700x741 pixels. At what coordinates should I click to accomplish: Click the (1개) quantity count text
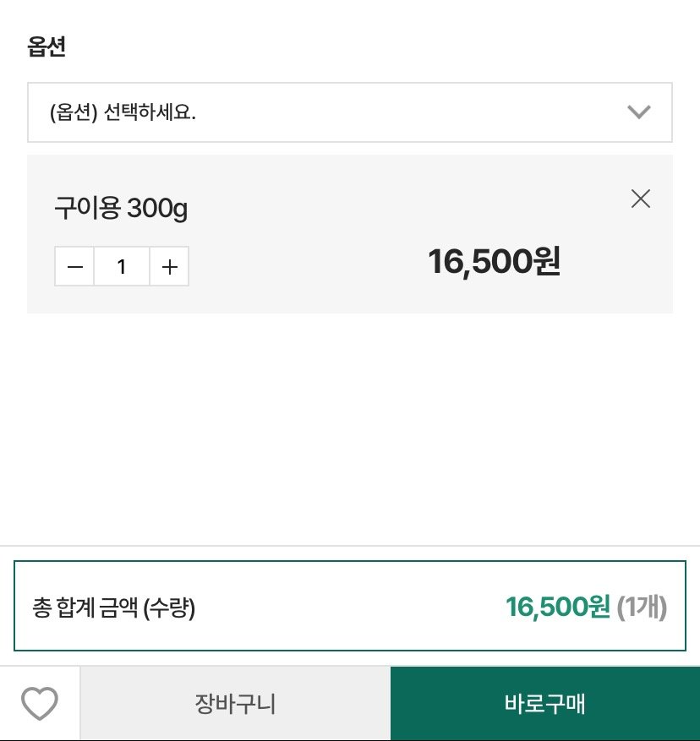643,607
